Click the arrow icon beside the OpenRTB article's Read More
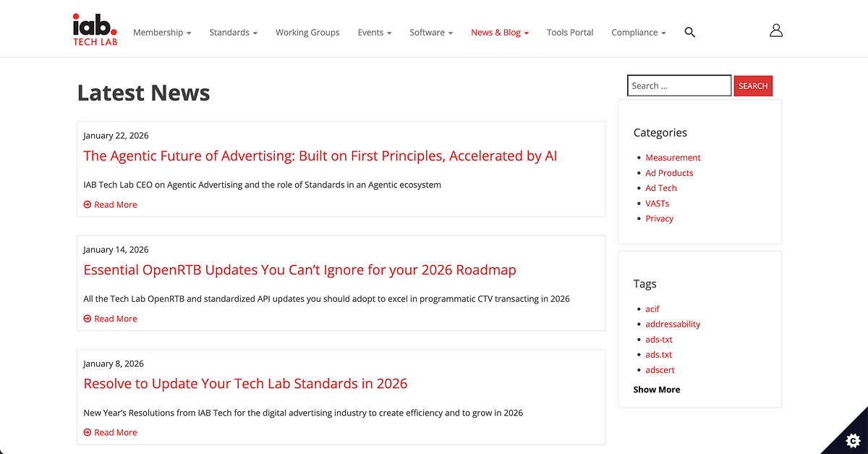Screen dimensions: 868x454 pos(88,319)
